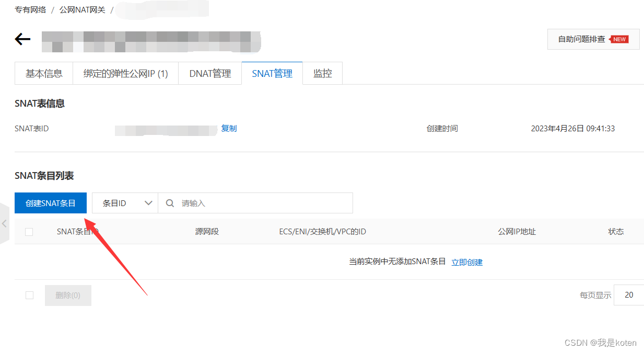Open the 绑定的弹性公网IP (1) tab
644x352 pixels.
click(125, 73)
